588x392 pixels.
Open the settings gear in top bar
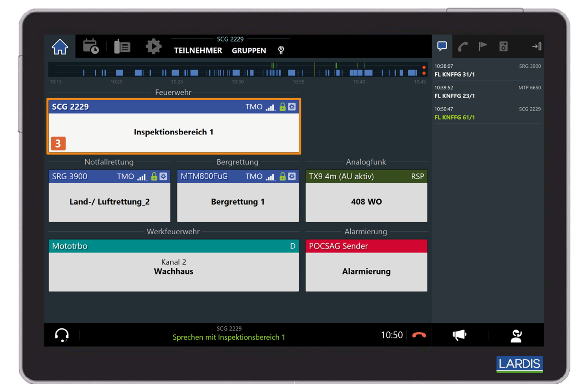pyautogui.click(x=153, y=47)
